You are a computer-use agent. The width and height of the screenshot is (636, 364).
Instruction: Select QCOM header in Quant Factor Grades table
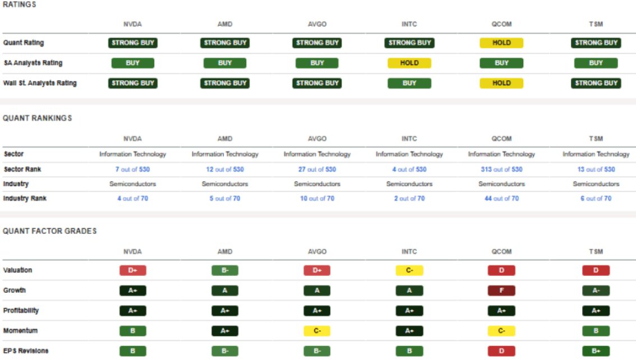tap(501, 252)
